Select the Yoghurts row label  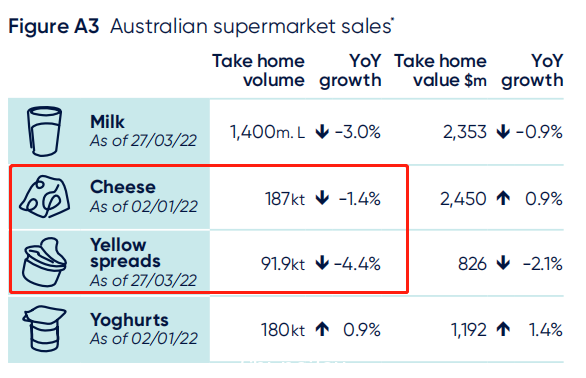coord(129,320)
